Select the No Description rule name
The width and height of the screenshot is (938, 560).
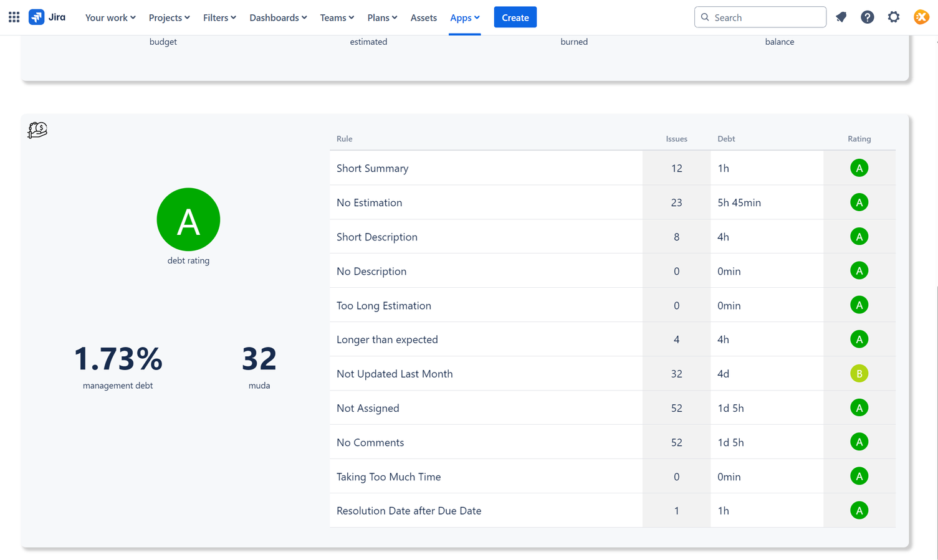[371, 271]
